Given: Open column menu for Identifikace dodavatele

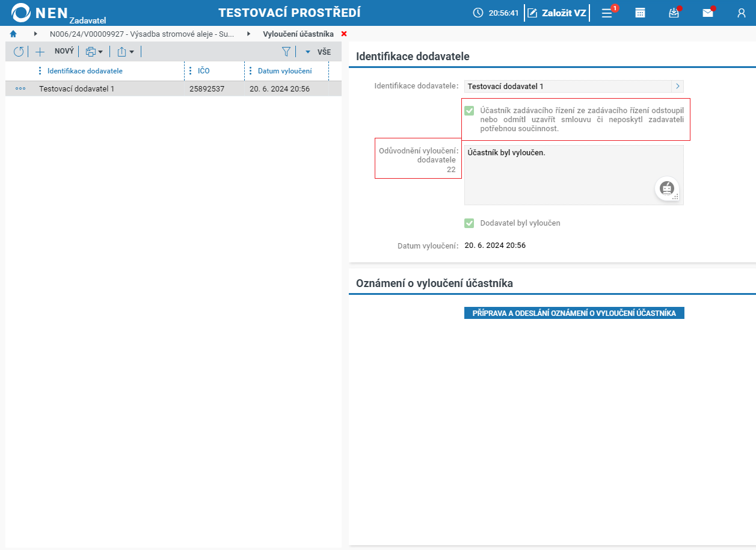Looking at the screenshot, I should (40, 71).
